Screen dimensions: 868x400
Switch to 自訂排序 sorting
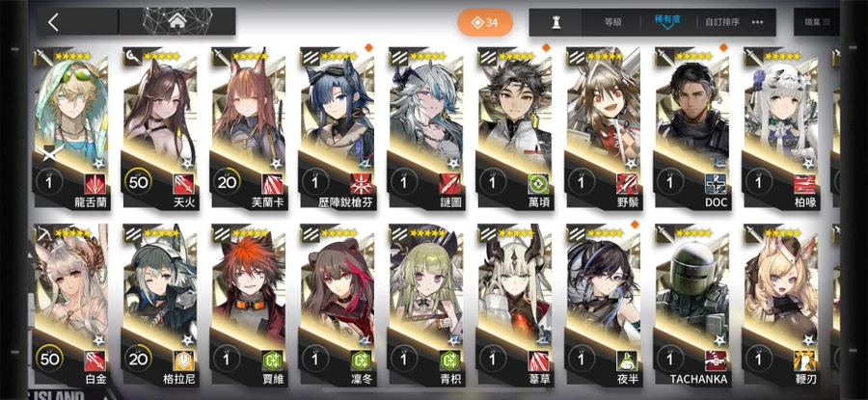click(x=721, y=23)
